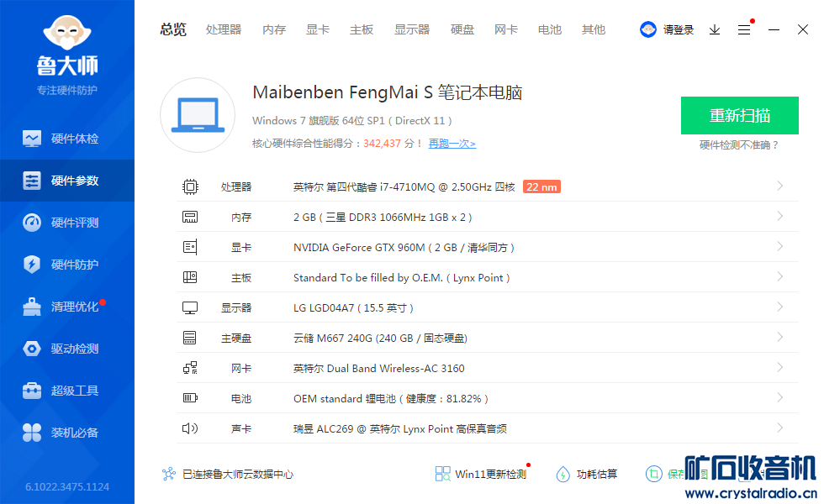
Task: Click the green 重新扫描 button
Action: point(740,116)
